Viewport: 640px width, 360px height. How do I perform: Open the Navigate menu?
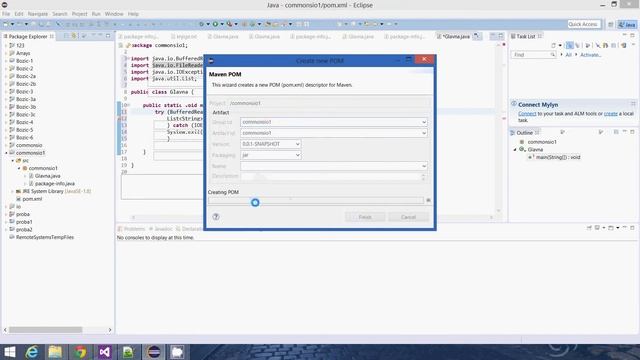pyautogui.click(x=38, y=14)
